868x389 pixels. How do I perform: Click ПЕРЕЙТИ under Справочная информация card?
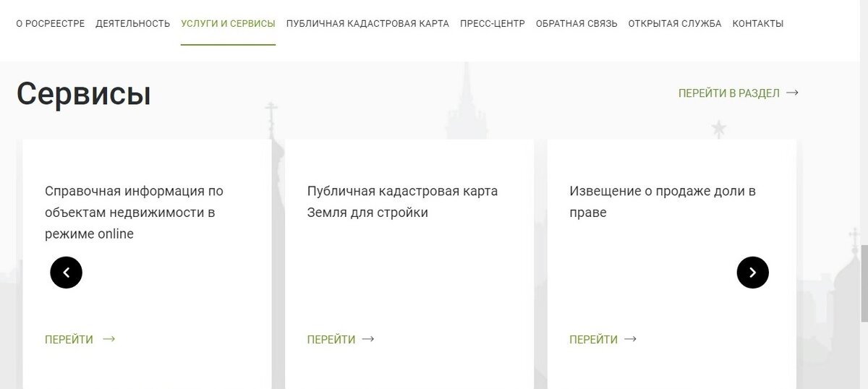(x=69, y=339)
